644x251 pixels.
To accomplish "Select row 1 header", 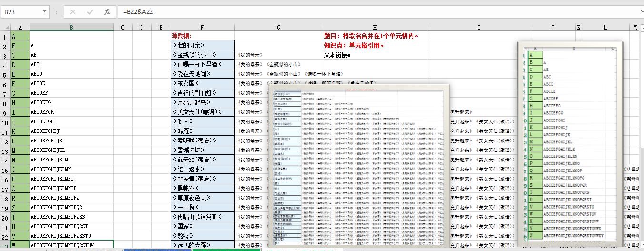I will [5, 36].
